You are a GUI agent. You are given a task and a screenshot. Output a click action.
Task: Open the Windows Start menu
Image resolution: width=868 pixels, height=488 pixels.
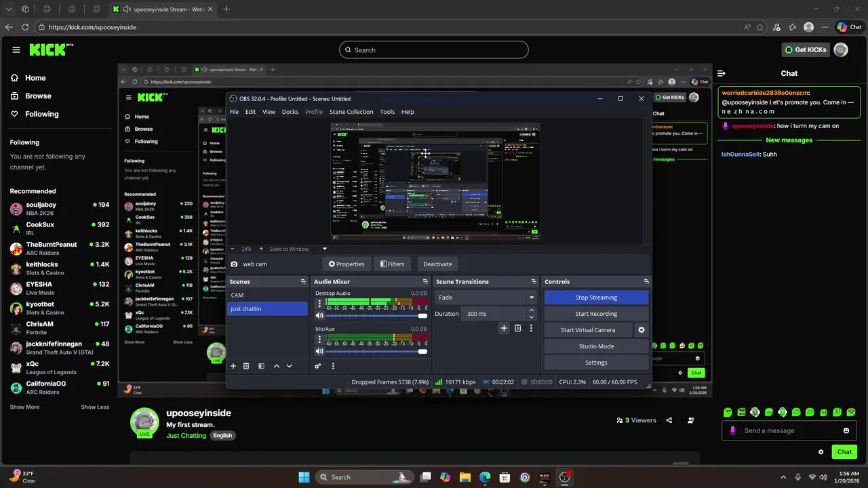(x=304, y=477)
